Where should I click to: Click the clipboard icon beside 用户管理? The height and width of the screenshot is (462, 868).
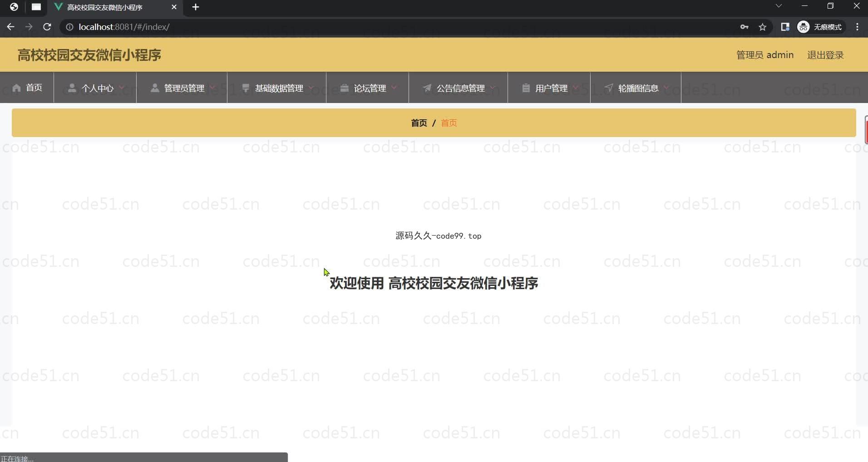[x=526, y=88]
